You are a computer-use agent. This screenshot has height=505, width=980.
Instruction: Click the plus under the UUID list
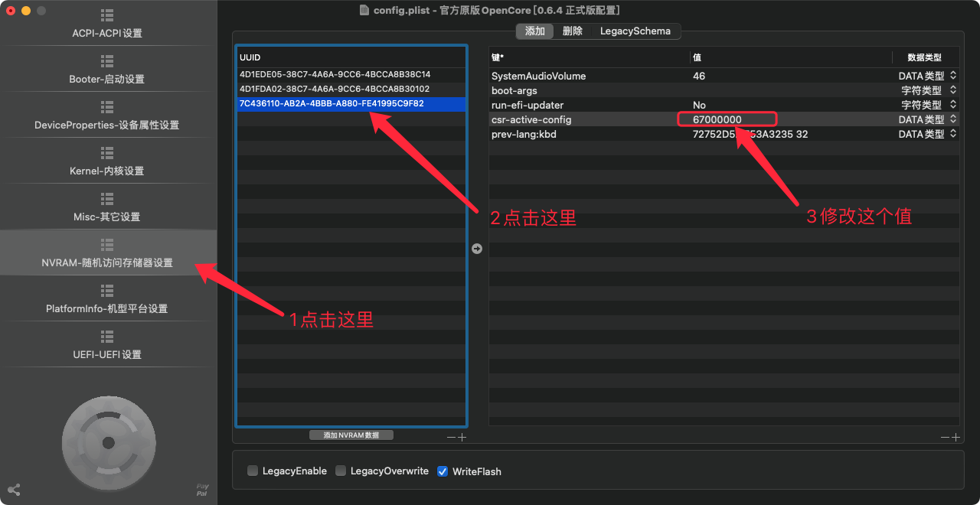(462, 437)
